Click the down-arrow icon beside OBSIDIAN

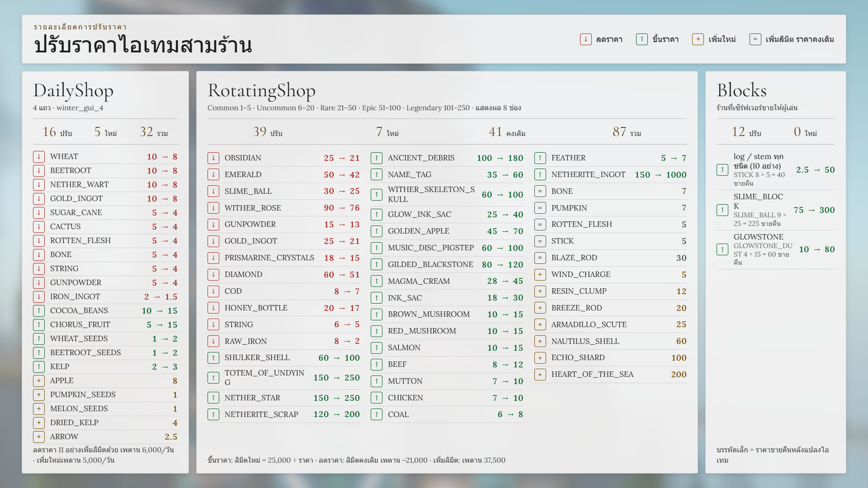click(213, 158)
